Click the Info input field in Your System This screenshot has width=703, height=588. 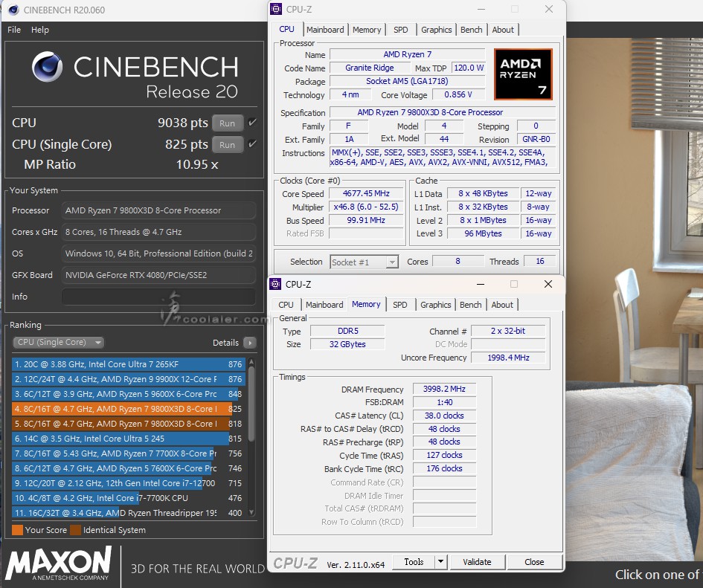point(158,297)
